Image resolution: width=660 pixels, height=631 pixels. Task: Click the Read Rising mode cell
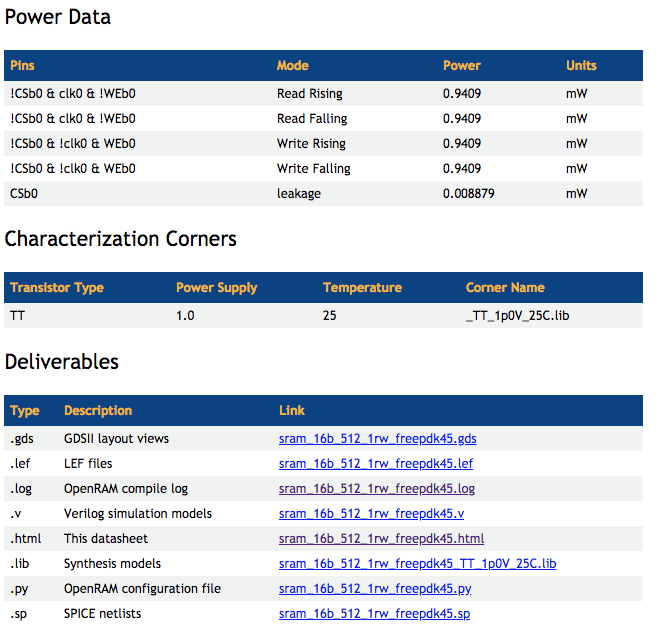coord(309,94)
